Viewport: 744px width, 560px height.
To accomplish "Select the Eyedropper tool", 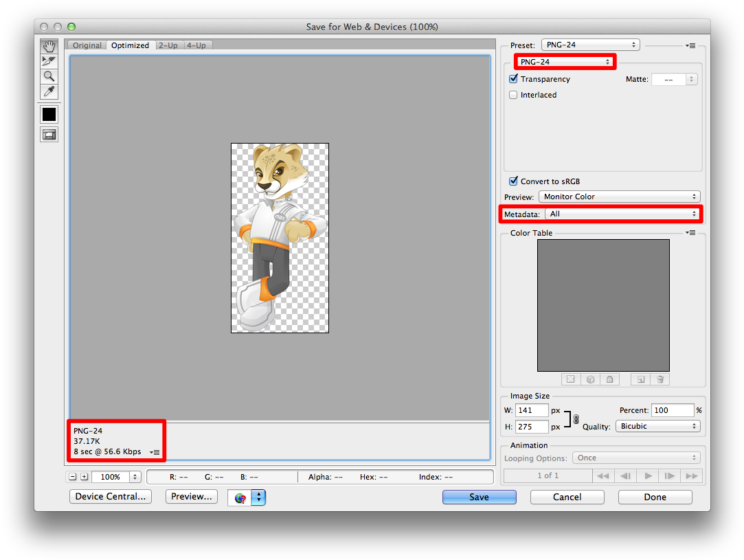I will tap(49, 91).
